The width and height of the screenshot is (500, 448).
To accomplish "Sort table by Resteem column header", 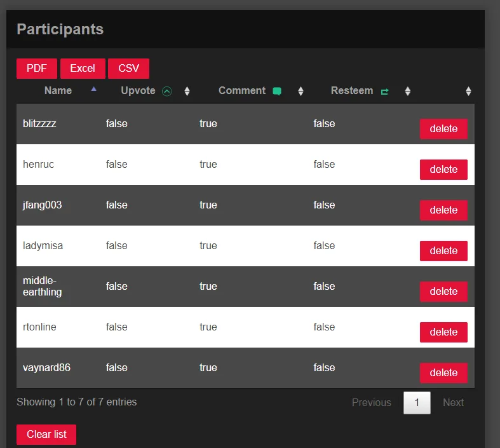I will [x=352, y=91].
